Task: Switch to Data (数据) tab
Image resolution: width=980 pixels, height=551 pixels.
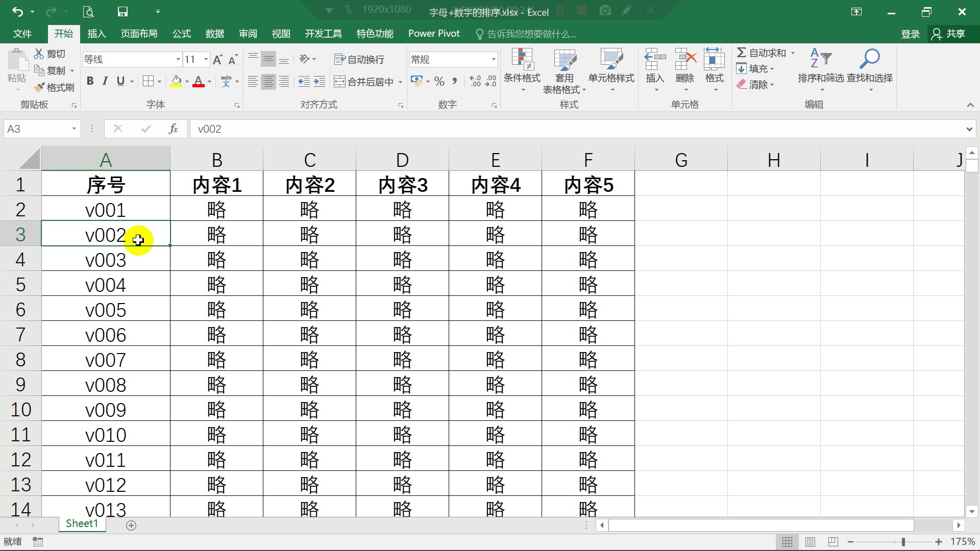Action: pyautogui.click(x=214, y=34)
